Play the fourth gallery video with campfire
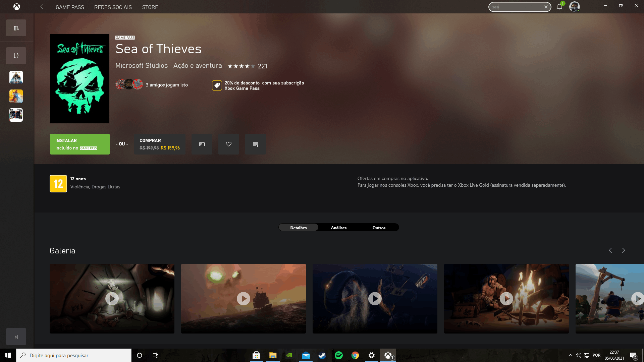 coord(506,298)
